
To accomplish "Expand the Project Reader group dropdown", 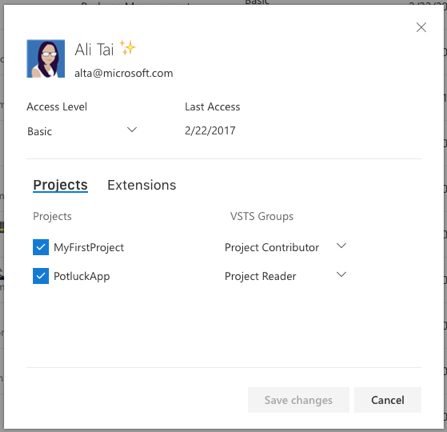I will tap(286, 276).
